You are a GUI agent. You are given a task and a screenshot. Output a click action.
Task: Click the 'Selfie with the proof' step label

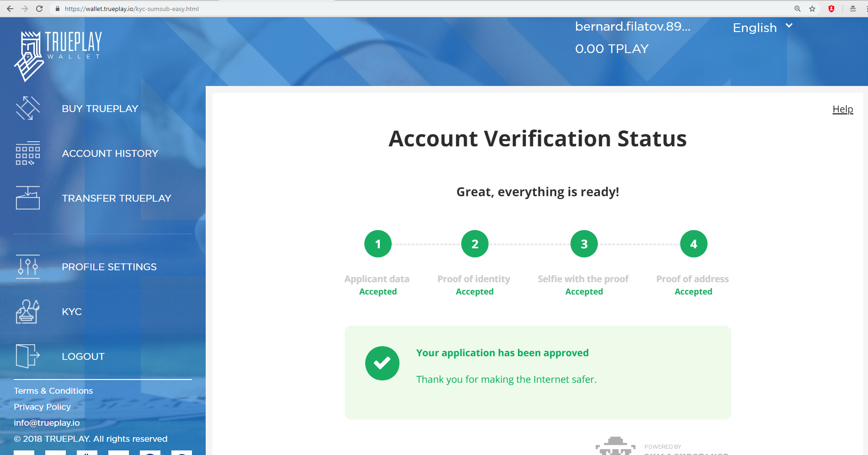click(583, 279)
